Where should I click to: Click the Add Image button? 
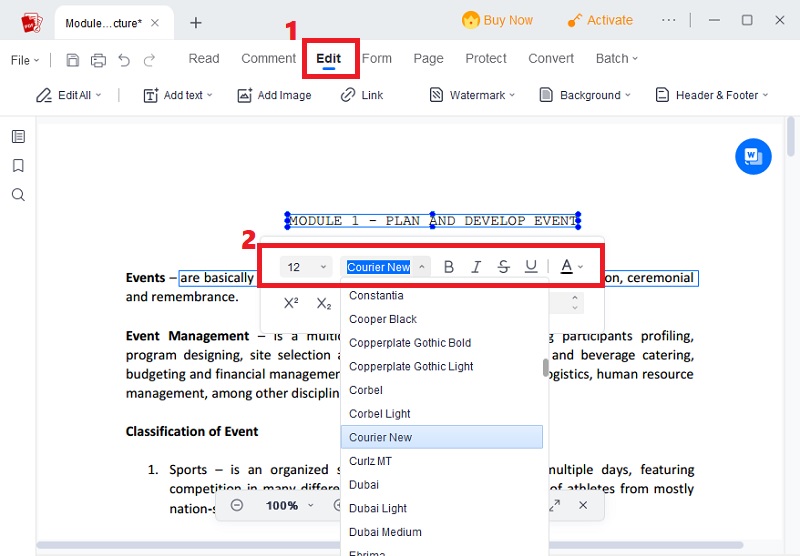click(x=274, y=95)
